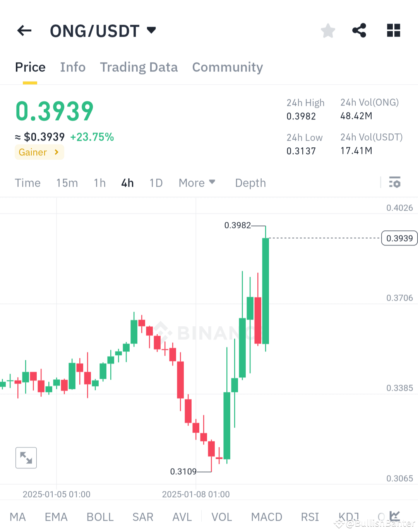
Task: Tap the 0.3939 current price tag
Action: [x=399, y=238]
